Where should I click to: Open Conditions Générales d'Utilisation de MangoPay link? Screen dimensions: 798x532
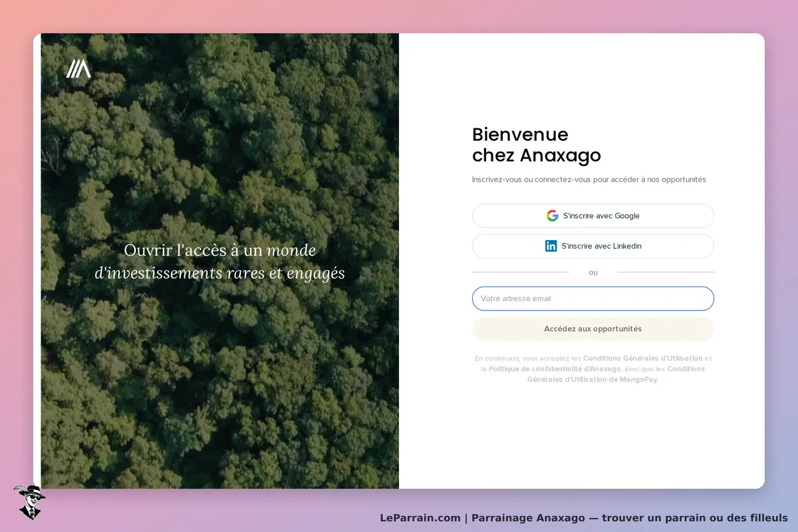(616, 374)
